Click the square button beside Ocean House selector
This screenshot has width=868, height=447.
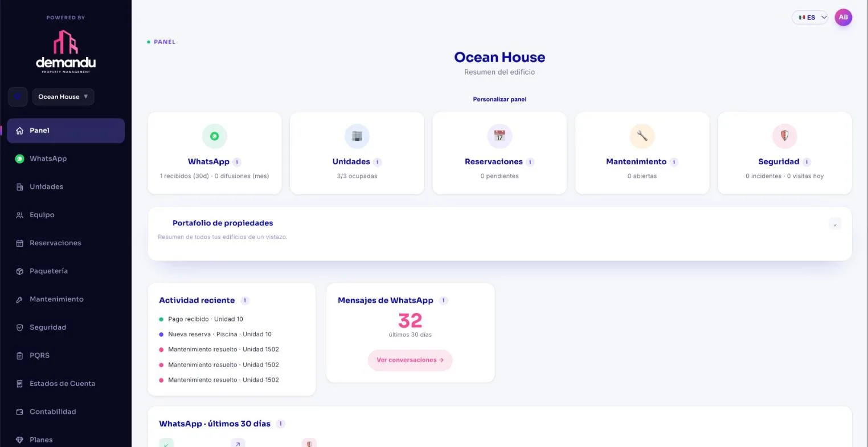[x=18, y=96]
